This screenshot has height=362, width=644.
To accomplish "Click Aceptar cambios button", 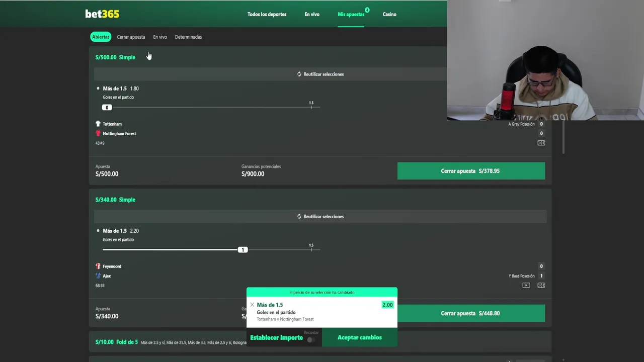I will point(360,337).
